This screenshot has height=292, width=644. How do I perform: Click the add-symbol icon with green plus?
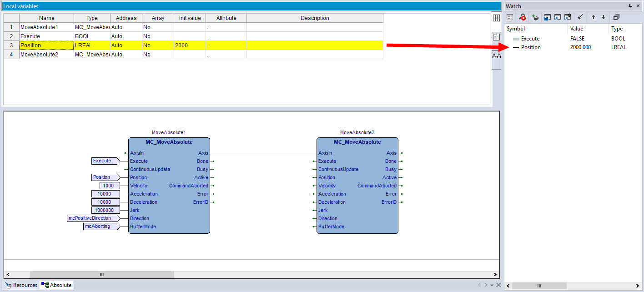coord(535,17)
